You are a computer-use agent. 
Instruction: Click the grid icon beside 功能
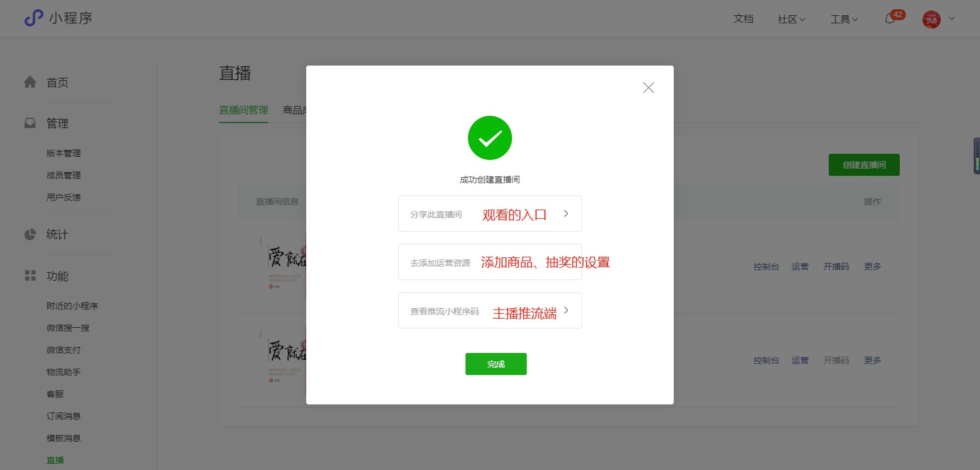(30, 276)
